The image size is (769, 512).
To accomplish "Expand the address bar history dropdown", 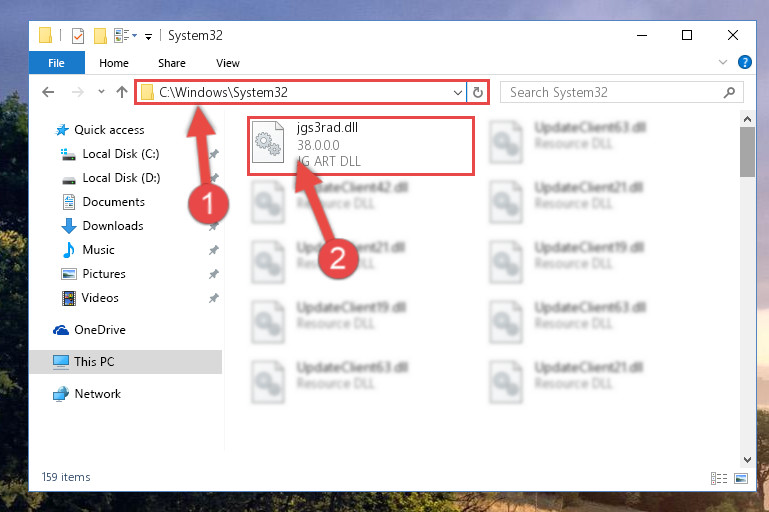I will click(458, 92).
